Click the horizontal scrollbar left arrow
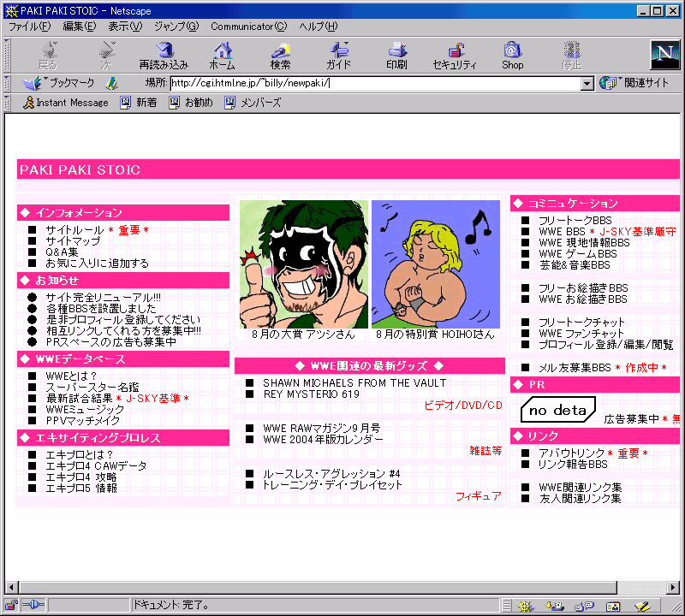 point(11,587)
